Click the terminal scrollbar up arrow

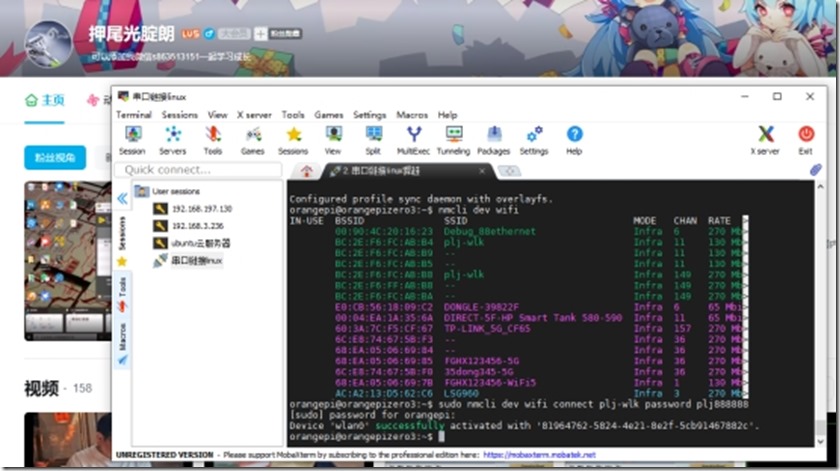(x=820, y=186)
